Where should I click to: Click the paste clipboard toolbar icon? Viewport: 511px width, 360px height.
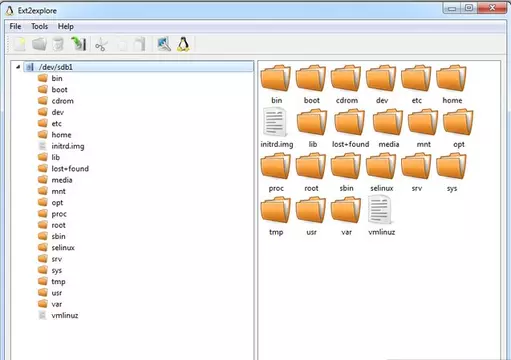[x=140, y=44]
